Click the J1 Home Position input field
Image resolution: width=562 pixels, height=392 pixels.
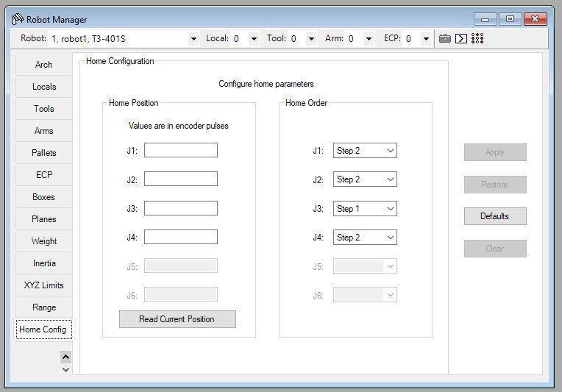point(181,150)
